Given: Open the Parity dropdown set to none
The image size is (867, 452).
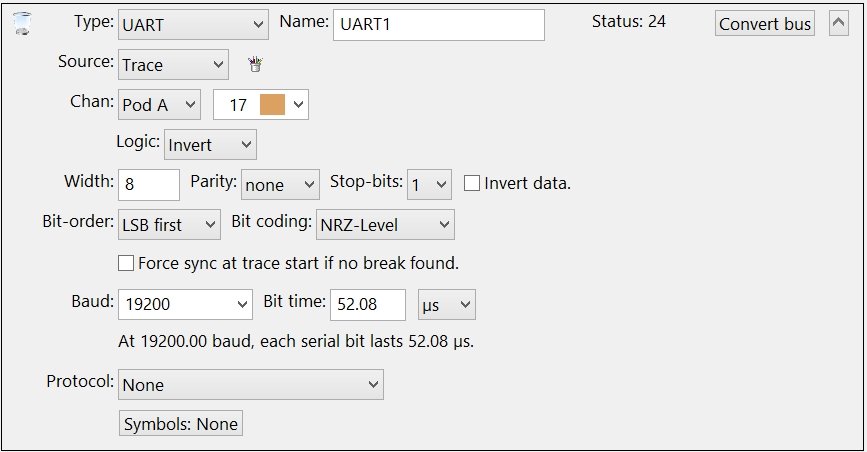Looking at the screenshot, I should pos(280,185).
